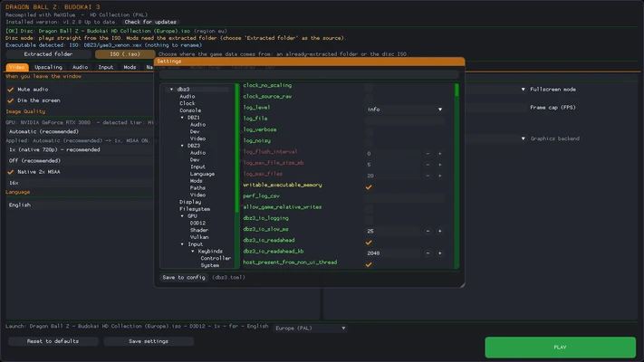The height and width of the screenshot is (362, 644).
Task: Enable clock_no_scaling checkbox
Action: click(x=369, y=88)
